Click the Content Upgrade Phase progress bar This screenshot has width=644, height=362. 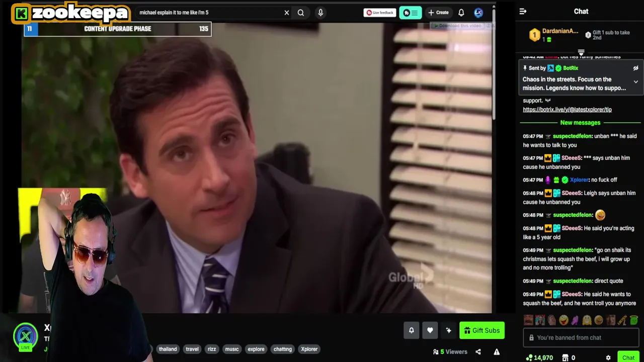point(118,29)
